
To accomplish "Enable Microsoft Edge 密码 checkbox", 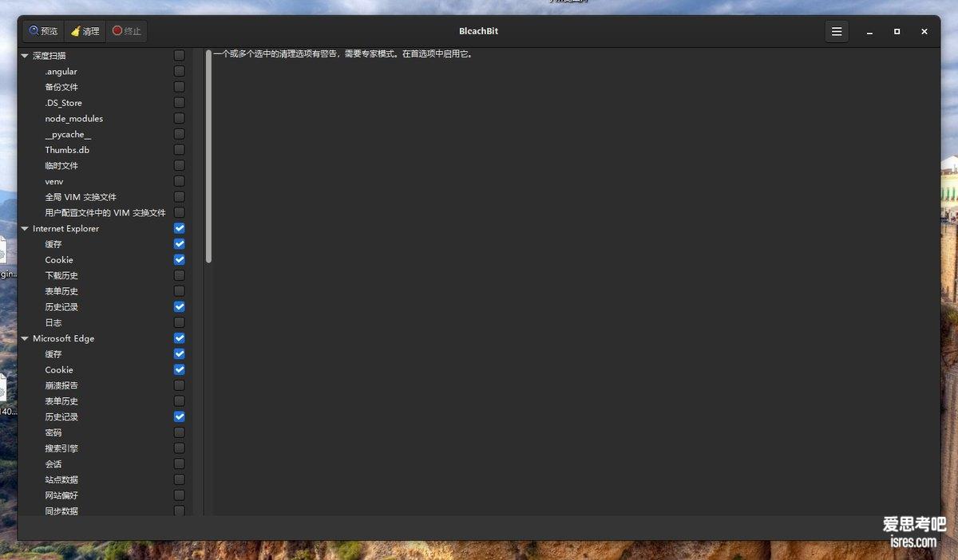I will 179,432.
